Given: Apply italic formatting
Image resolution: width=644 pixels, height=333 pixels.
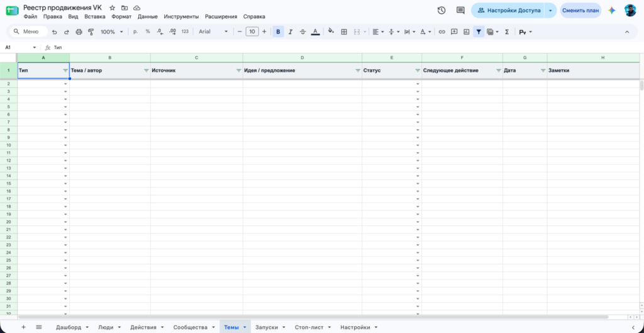Looking at the screenshot, I should click(291, 31).
